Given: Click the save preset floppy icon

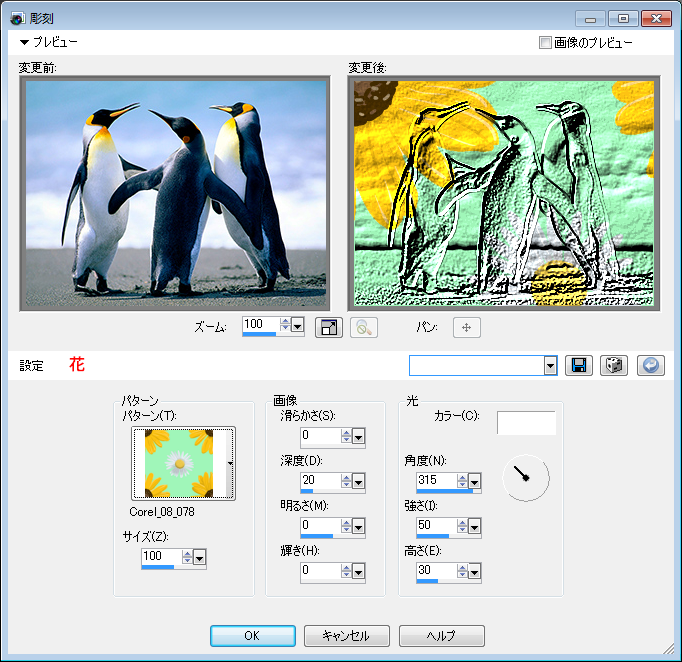Looking at the screenshot, I should [x=578, y=365].
